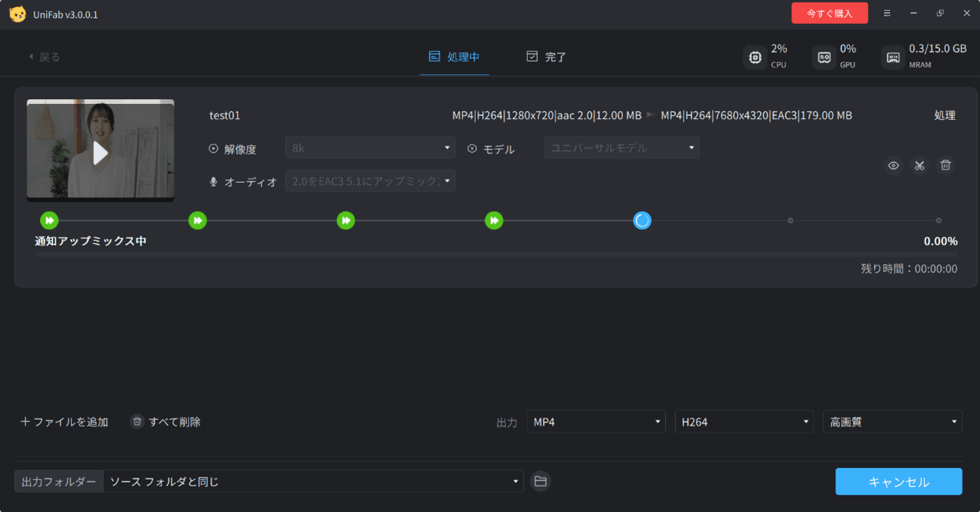Cancel processing with キャンセル button
This screenshot has width=980, height=512.
[899, 481]
